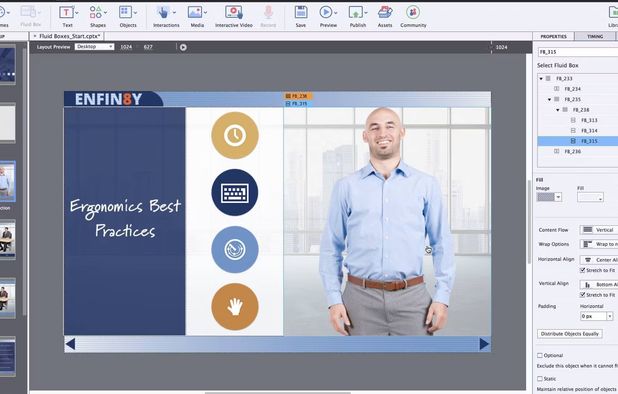
Task: Click the blue circular target icon on the slide
Action: click(x=235, y=249)
